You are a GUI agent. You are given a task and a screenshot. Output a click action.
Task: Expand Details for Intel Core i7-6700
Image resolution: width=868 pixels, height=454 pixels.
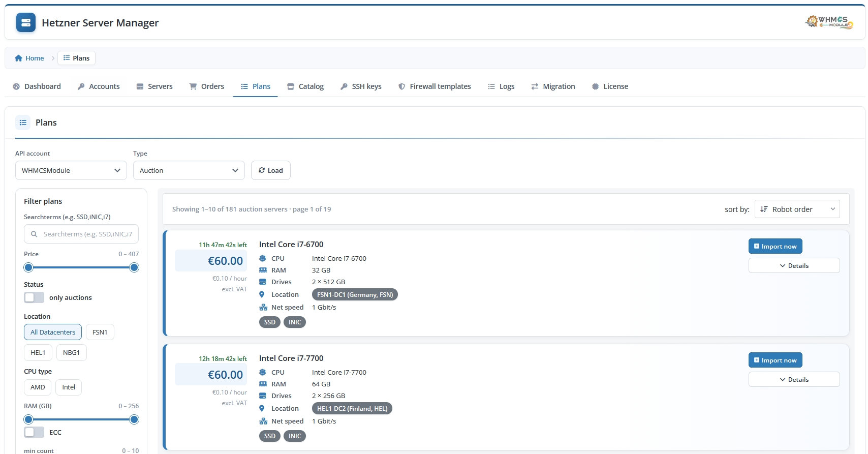(x=794, y=265)
